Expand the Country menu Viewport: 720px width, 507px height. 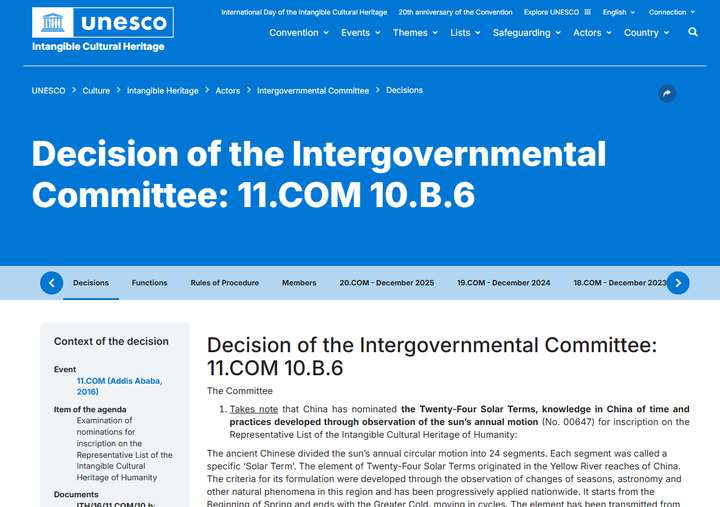click(646, 33)
